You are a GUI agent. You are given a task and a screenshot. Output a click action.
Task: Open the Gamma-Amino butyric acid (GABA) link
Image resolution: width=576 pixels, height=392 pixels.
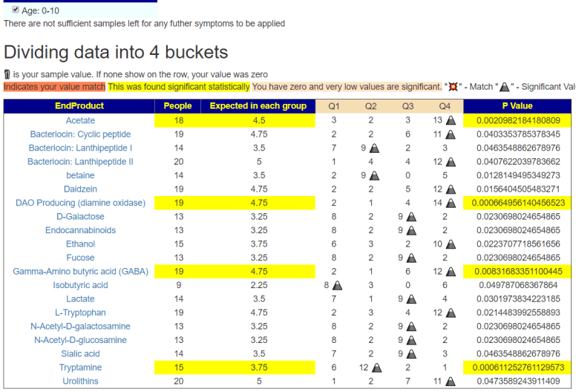(x=80, y=272)
